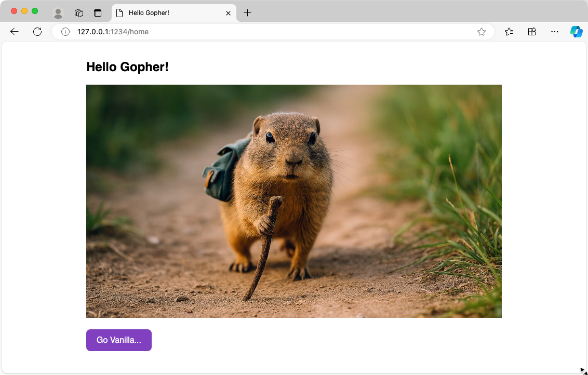Open the profile avatar icon

(x=58, y=13)
